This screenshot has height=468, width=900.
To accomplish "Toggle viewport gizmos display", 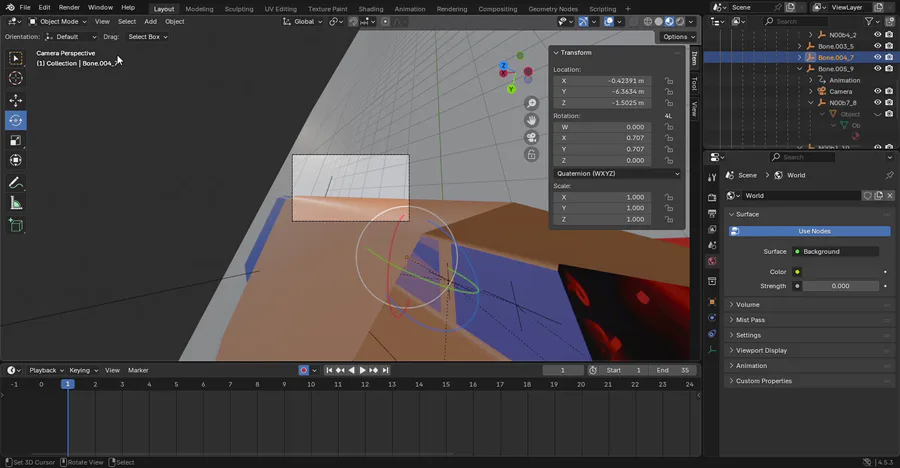I will pos(583,21).
